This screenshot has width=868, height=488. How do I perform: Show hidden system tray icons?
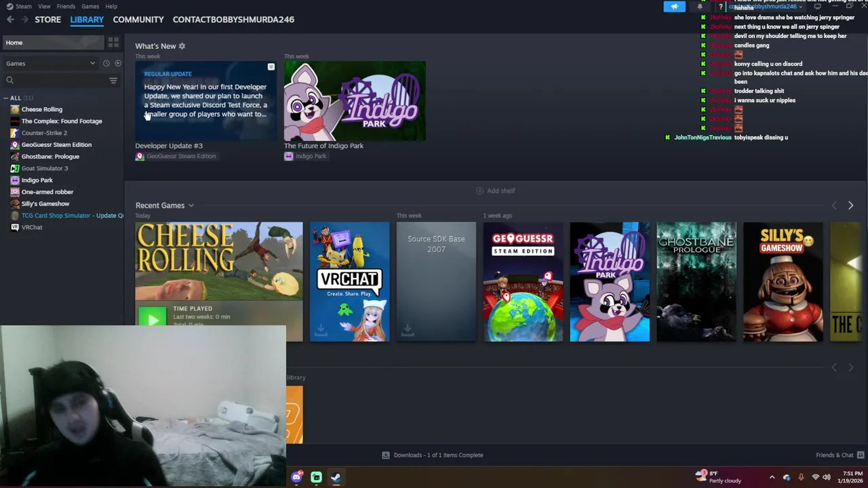pos(772,477)
